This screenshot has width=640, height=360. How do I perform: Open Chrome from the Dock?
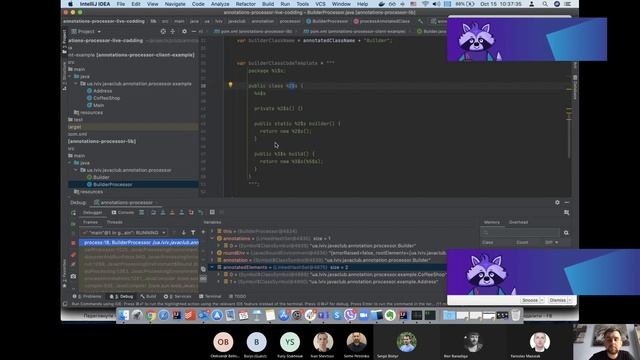151,315
